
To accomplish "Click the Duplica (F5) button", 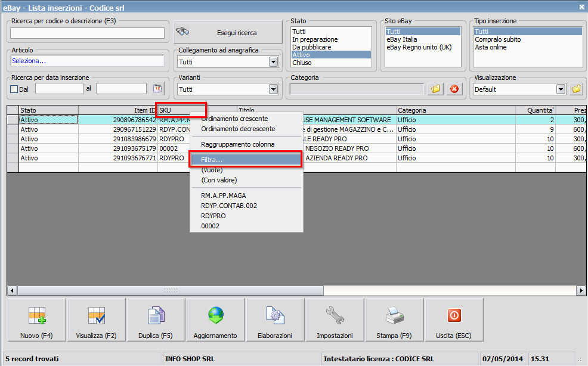I will [156, 320].
